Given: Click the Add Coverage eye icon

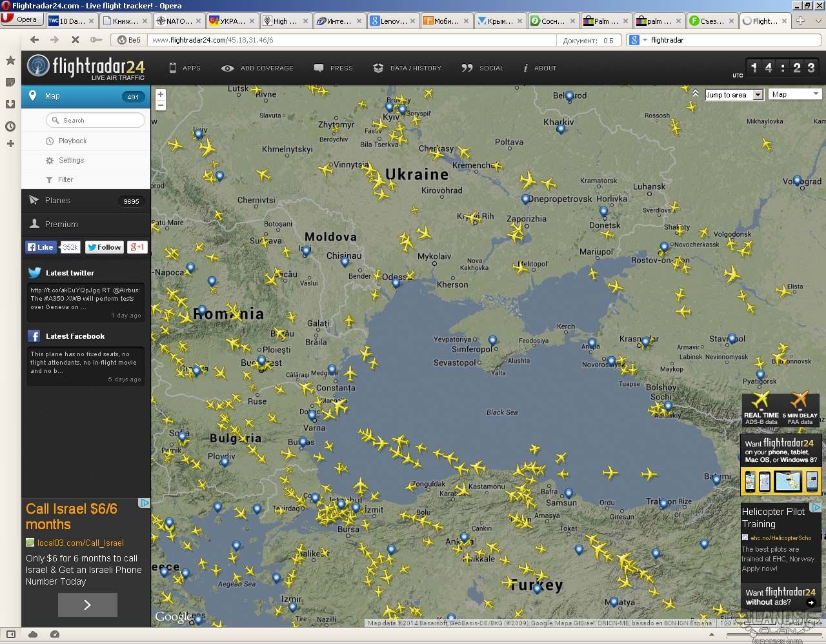Looking at the screenshot, I should point(227,68).
